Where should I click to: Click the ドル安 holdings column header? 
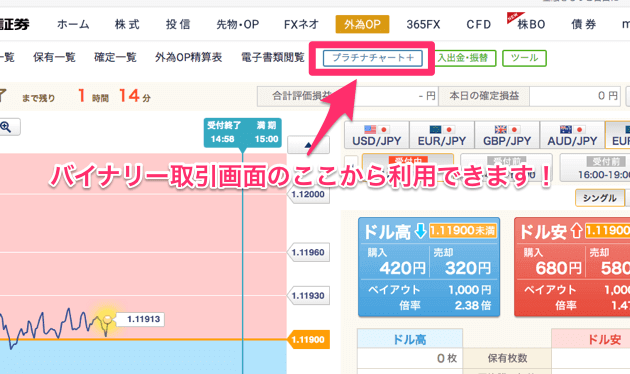coord(591,339)
